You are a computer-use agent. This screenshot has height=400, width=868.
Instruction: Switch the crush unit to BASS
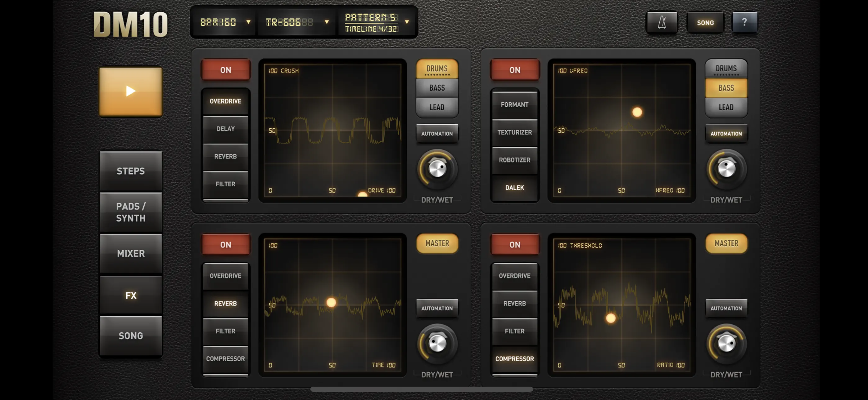[x=437, y=87]
